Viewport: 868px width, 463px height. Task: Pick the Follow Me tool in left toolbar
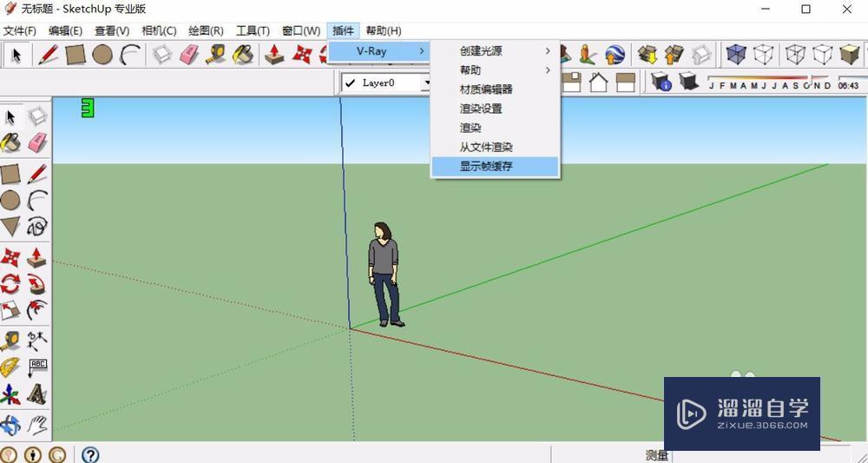(37, 285)
